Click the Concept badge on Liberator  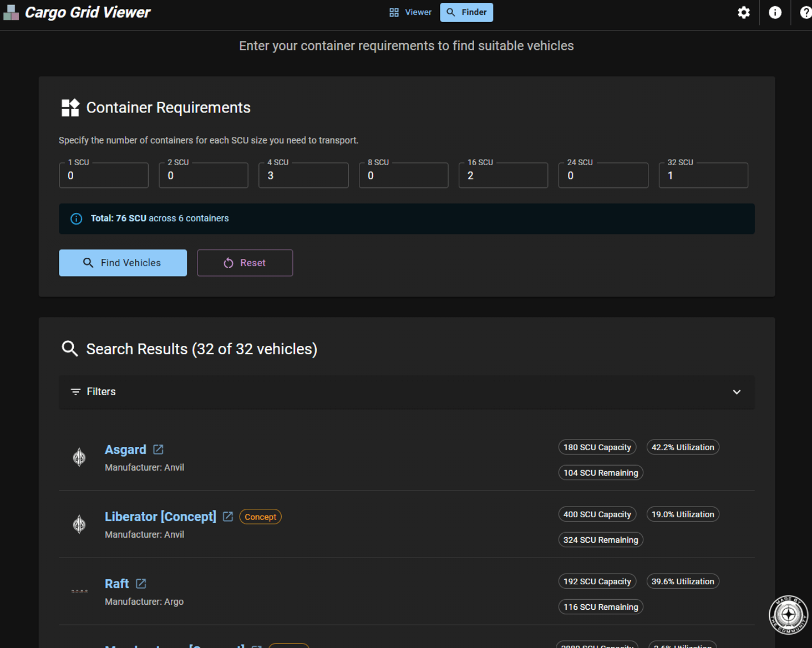click(260, 517)
